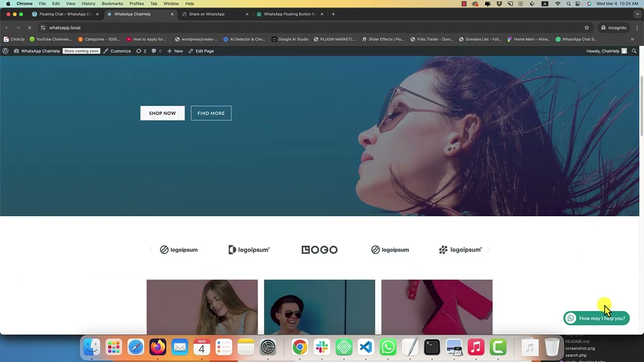Open Launchpad from the Dock

tap(114, 347)
